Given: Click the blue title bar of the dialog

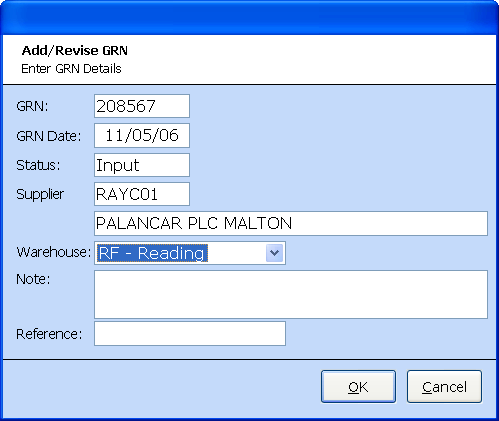Looking at the screenshot, I should (x=249, y=17).
